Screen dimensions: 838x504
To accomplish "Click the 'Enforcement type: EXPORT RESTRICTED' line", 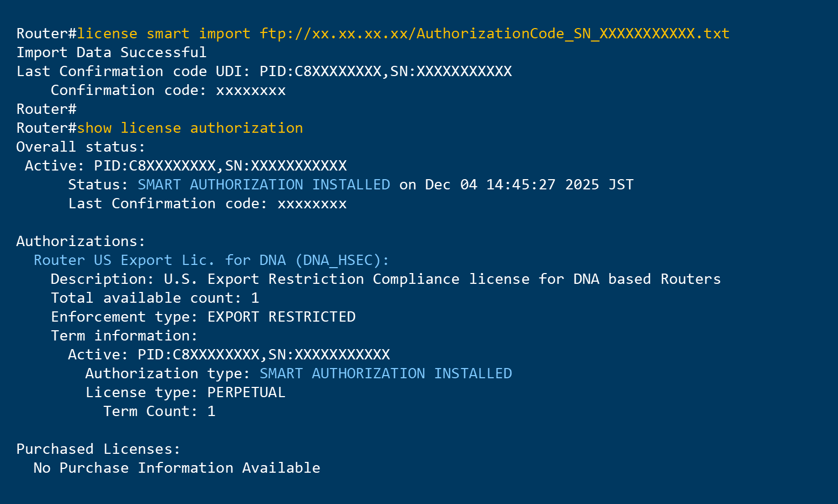I will [x=203, y=317].
